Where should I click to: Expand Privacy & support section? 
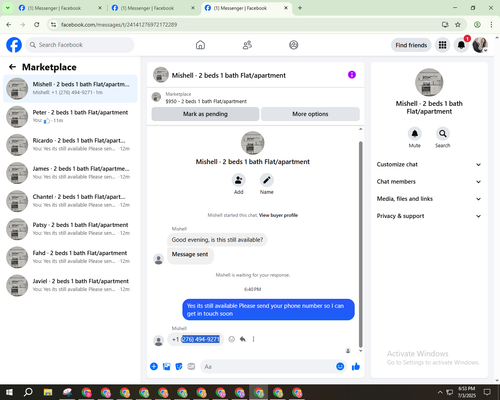pos(429,216)
